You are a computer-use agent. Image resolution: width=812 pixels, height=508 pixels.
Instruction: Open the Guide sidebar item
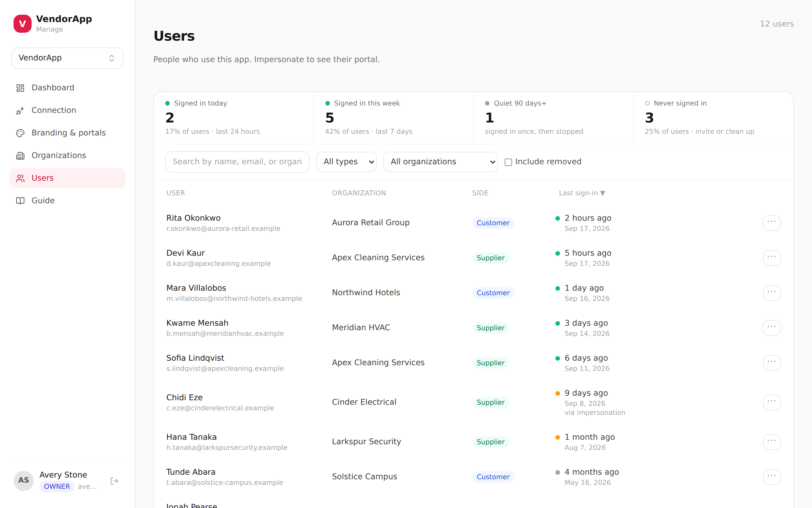click(67, 200)
